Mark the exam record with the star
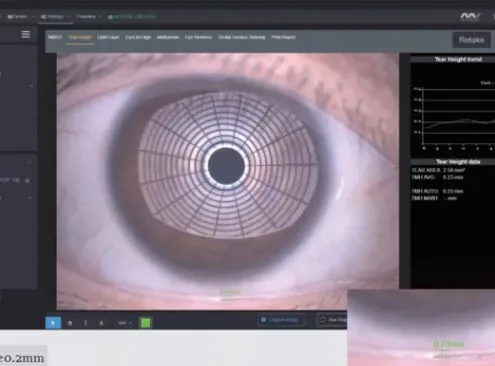 pyautogui.click(x=27, y=180)
